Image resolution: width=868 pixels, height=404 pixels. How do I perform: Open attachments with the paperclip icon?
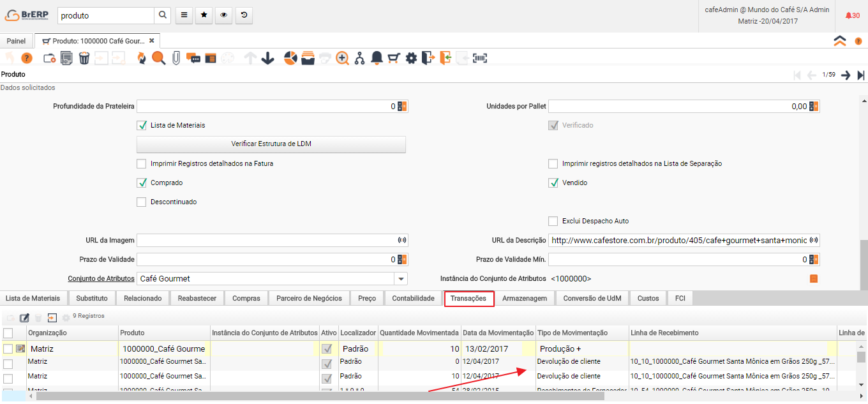pos(176,58)
